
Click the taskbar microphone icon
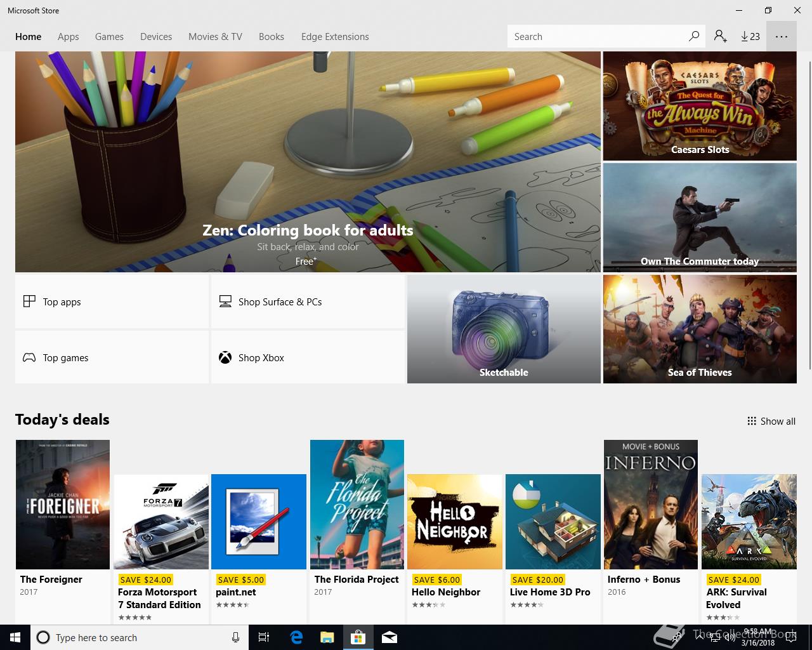pos(235,637)
